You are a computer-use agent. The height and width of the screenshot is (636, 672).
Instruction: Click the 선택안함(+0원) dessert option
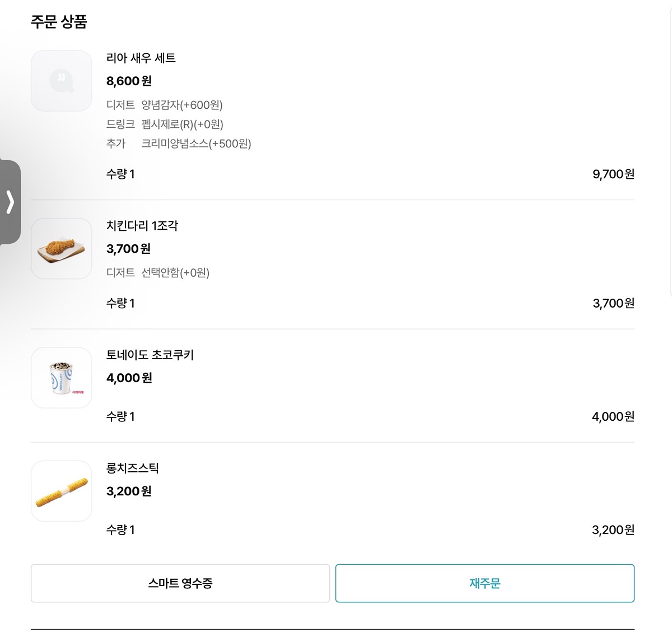pyautogui.click(x=175, y=273)
